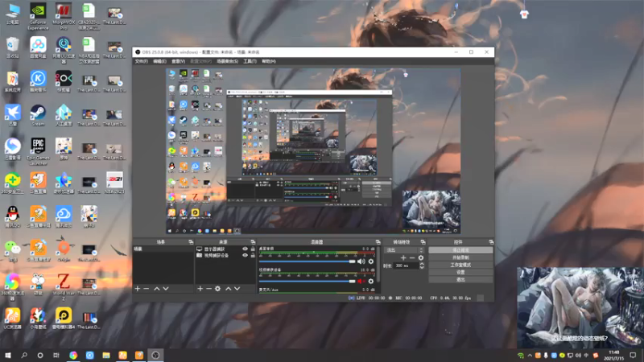Click Exit button in Controls panel
This screenshot has width=644, height=362.
click(x=460, y=279)
